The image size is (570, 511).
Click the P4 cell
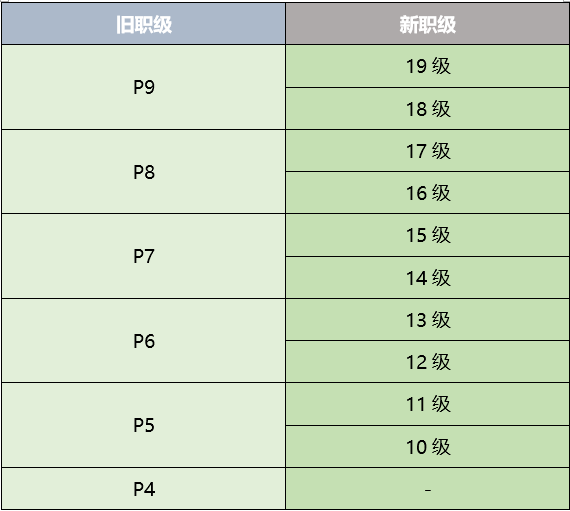click(x=144, y=489)
